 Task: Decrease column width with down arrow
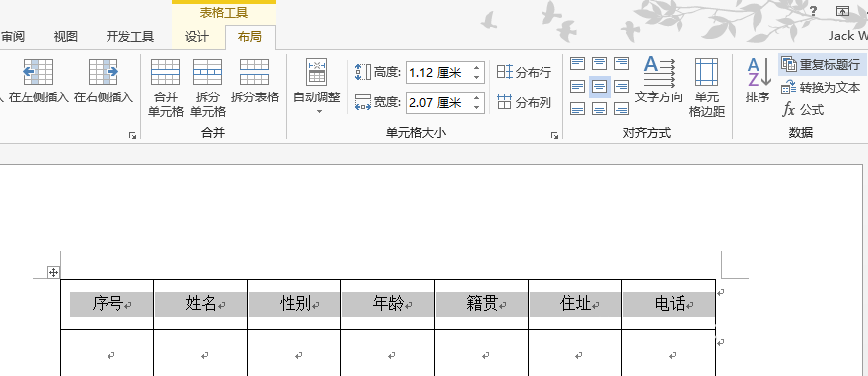click(x=477, y=107)
